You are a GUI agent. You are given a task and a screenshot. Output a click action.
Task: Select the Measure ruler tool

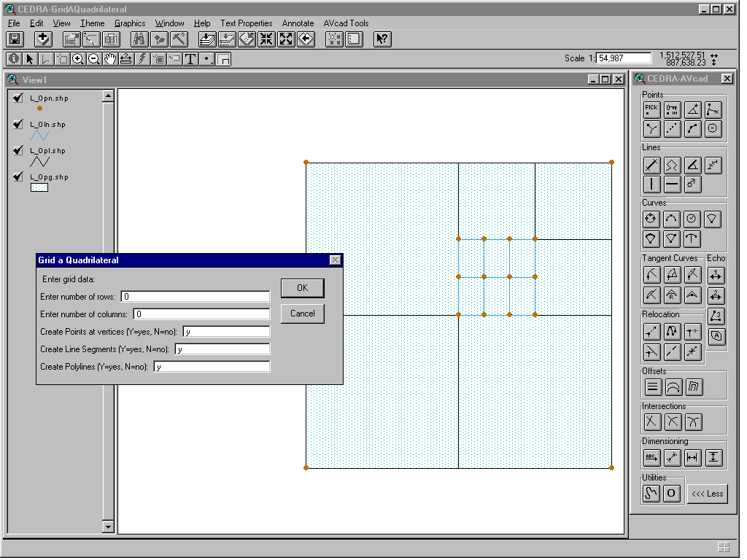click(x=126, y=58)
